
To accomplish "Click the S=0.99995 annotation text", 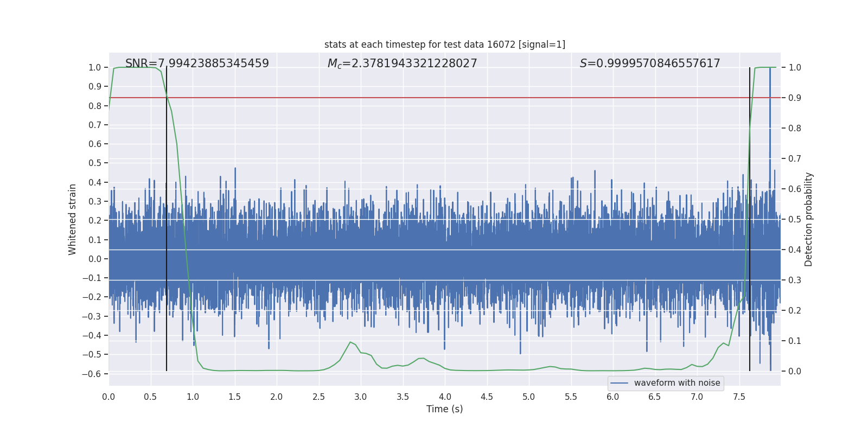I will pos(649,63).
